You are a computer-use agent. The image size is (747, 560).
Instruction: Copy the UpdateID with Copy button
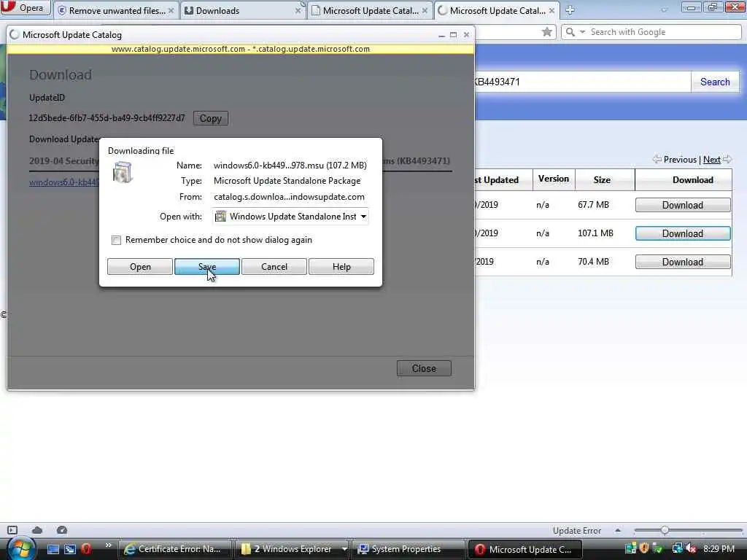coord(211,118)
